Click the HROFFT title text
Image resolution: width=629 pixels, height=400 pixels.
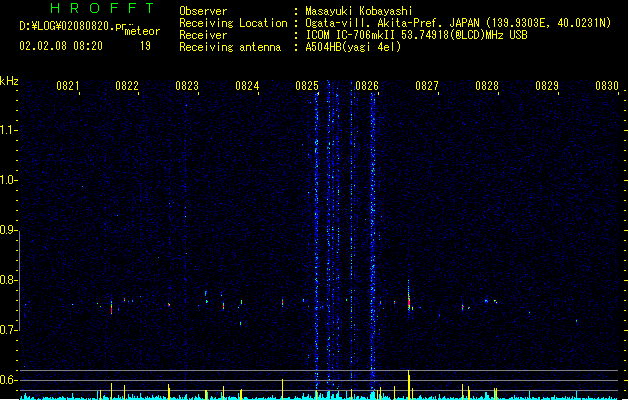[102, 8]
